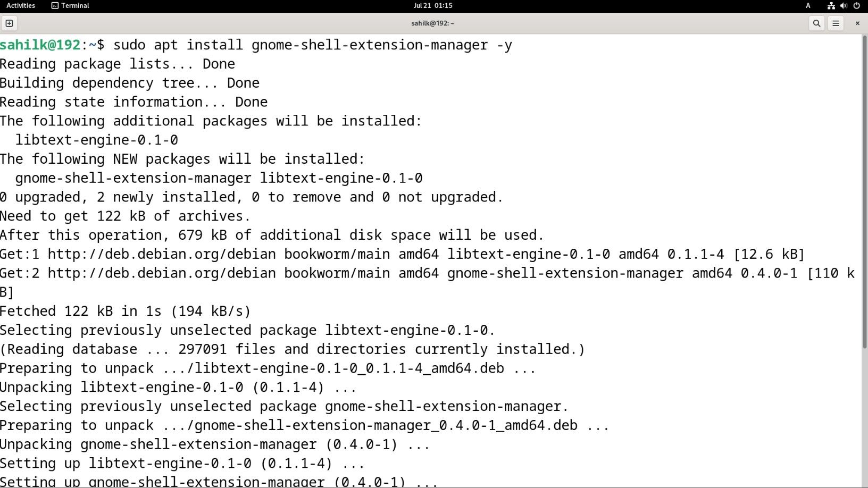This screenshot has width=868, height=488.
Task: Open the 'Jul 21 01:15' calendar dropdown
Action: (433, 6)
